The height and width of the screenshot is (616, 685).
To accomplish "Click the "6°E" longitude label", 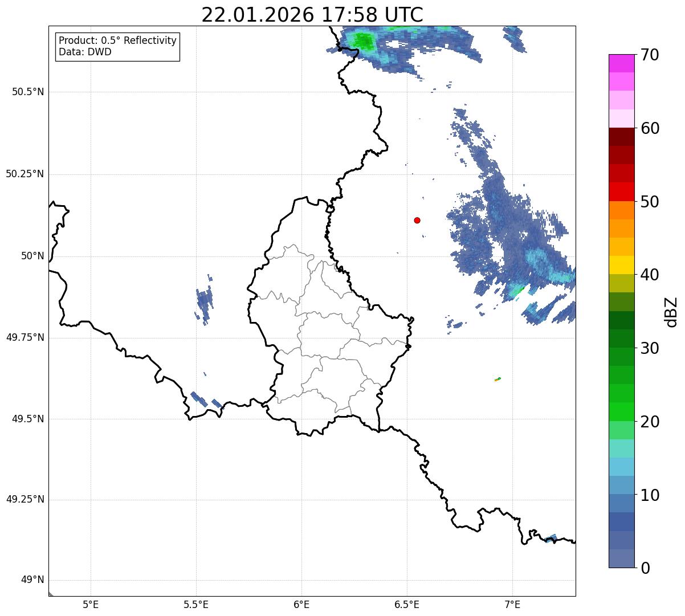I will pos(301,604).
